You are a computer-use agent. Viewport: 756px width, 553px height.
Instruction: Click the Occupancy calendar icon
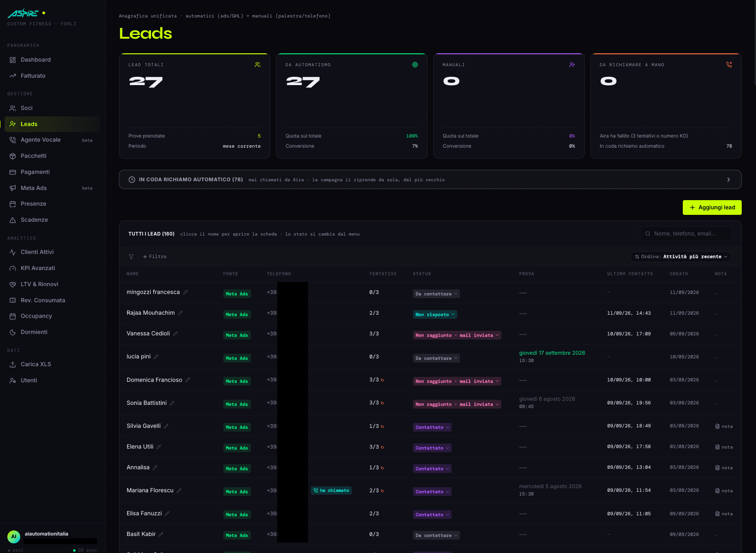13,316
